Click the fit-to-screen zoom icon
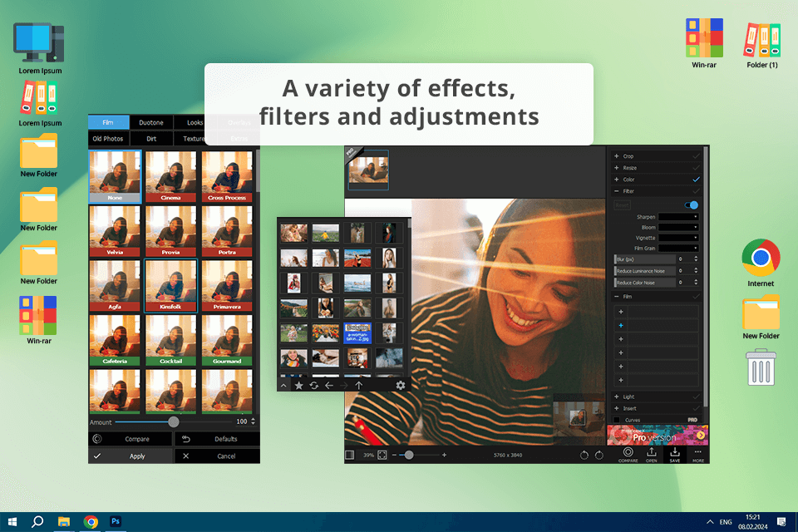Screen dimensions: 798x532 tap(382, 455)
